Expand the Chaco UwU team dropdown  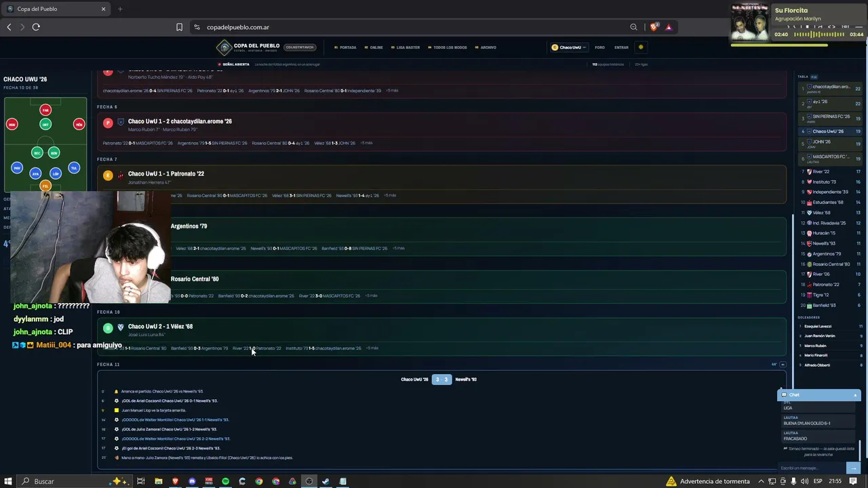(x=568, y=47)
